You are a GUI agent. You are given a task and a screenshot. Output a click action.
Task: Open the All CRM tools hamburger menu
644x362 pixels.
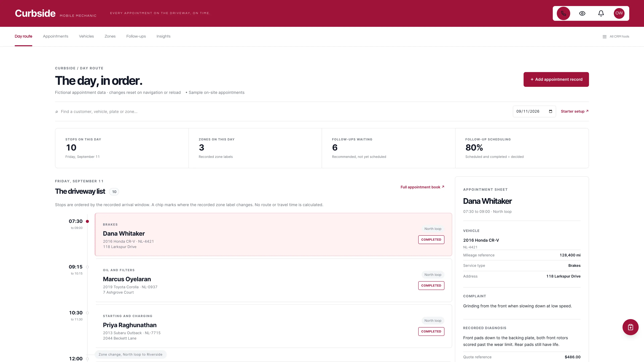(616, 37)
